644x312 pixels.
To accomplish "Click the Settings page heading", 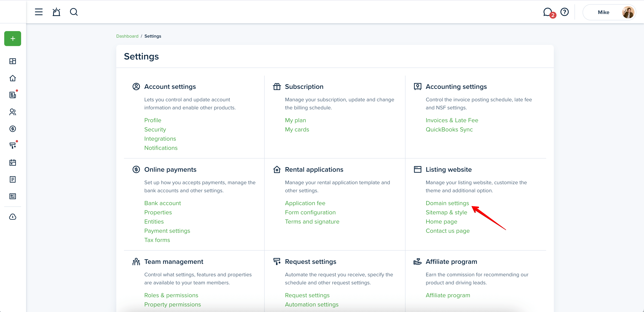I will click(141, 56).
